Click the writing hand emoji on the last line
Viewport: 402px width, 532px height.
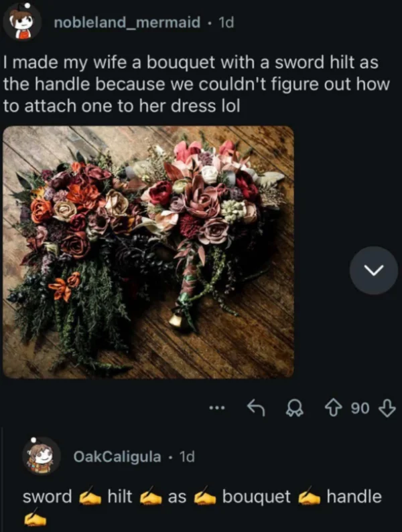pos(34,519)
